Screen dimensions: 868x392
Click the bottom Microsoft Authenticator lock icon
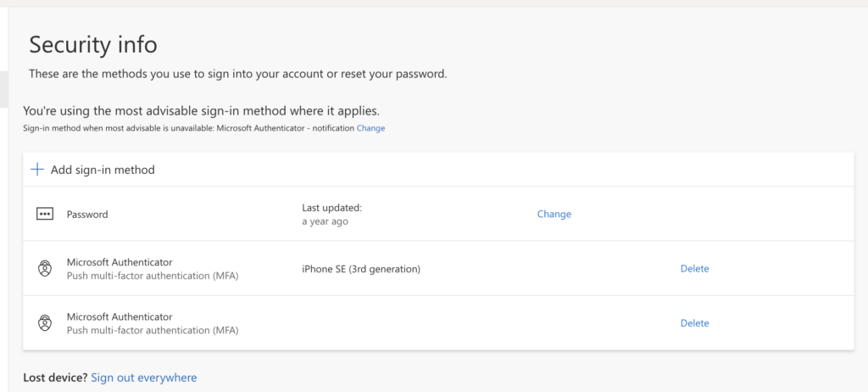pos(45,323)
